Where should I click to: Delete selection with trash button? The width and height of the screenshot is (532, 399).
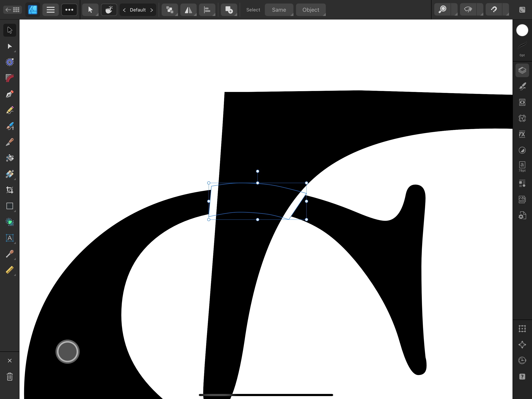pyautogui.click(x=10, y=377)
